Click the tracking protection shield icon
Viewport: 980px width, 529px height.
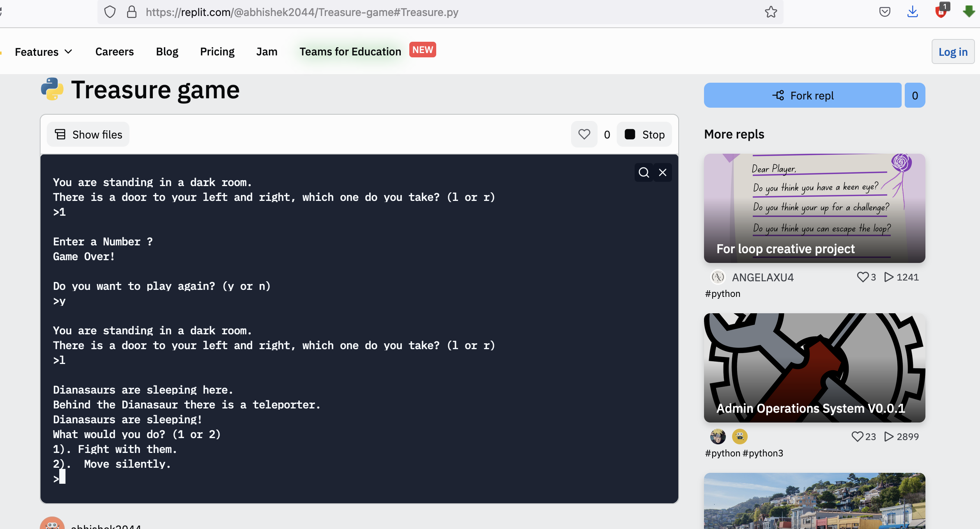tap(110, 12)
